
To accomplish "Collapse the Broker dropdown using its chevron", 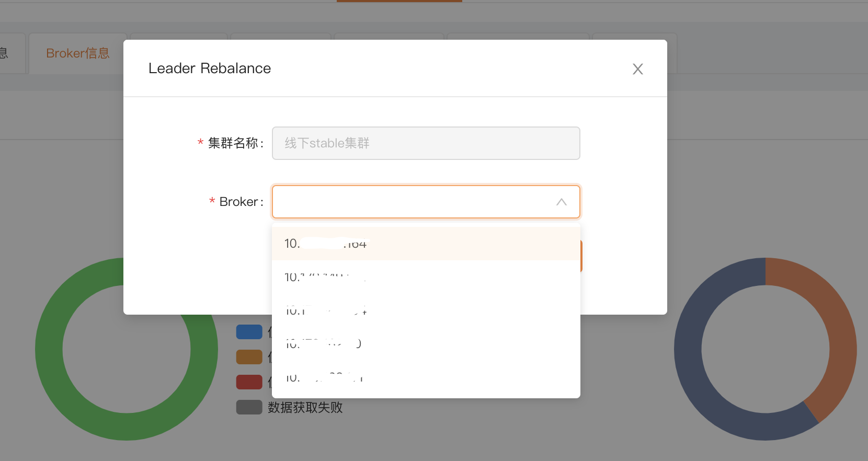I will click(561, 202).
